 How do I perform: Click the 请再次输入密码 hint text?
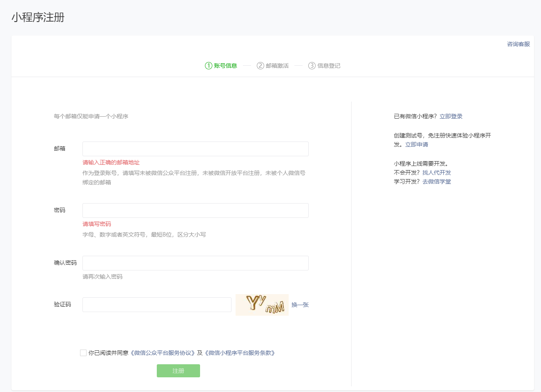point(102,277)
